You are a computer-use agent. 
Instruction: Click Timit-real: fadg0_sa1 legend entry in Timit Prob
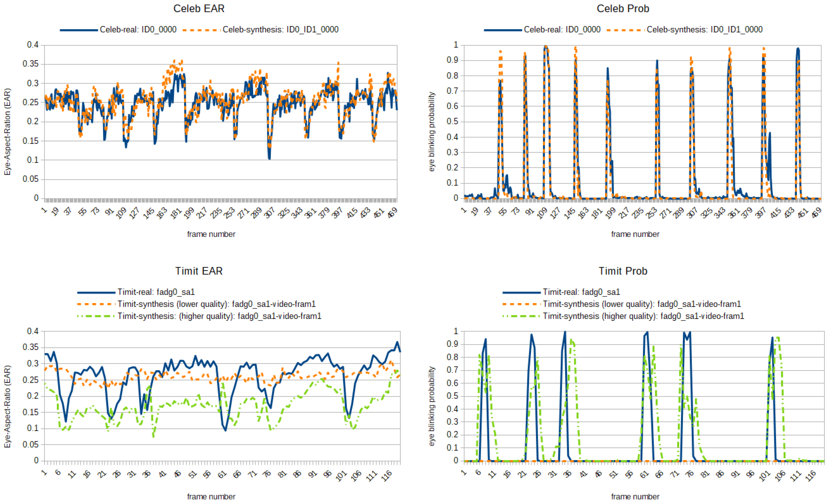(x=581, y=292)
